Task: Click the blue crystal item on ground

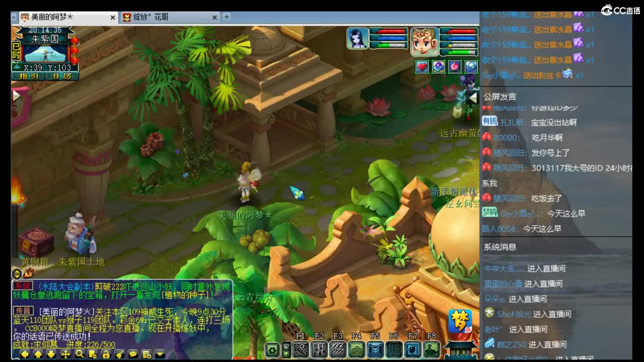Action: click(297, 193)
